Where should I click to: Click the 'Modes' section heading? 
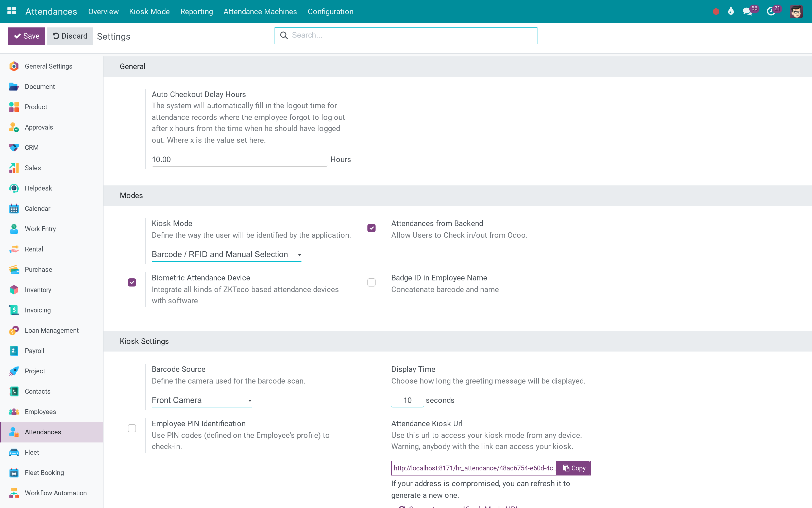[x=131, y=196]
